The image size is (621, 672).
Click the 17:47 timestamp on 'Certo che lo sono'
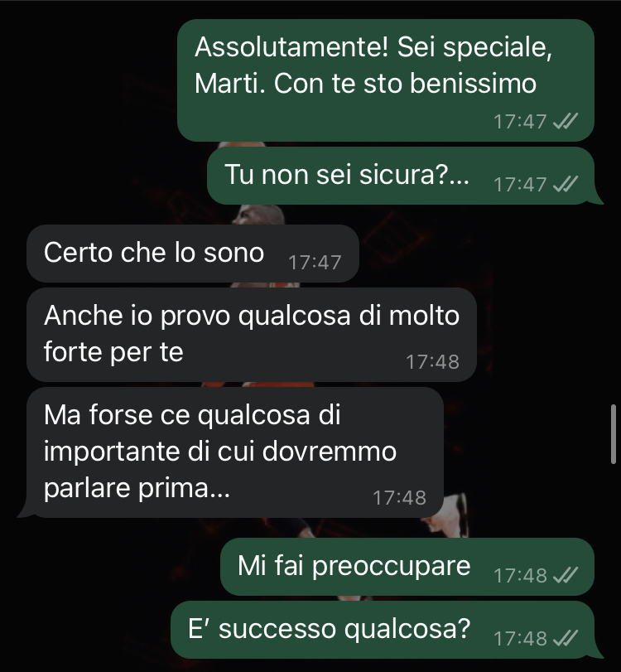click(315, 263)
